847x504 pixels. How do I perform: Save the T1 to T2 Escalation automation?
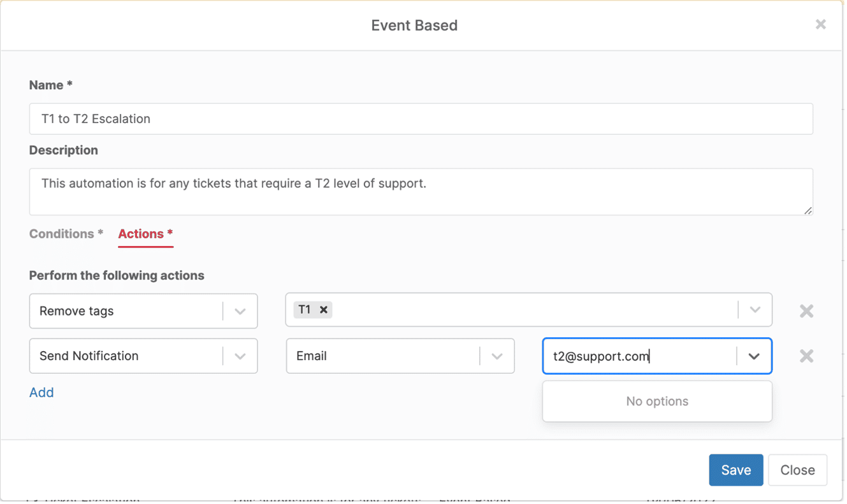coord(735,470)
